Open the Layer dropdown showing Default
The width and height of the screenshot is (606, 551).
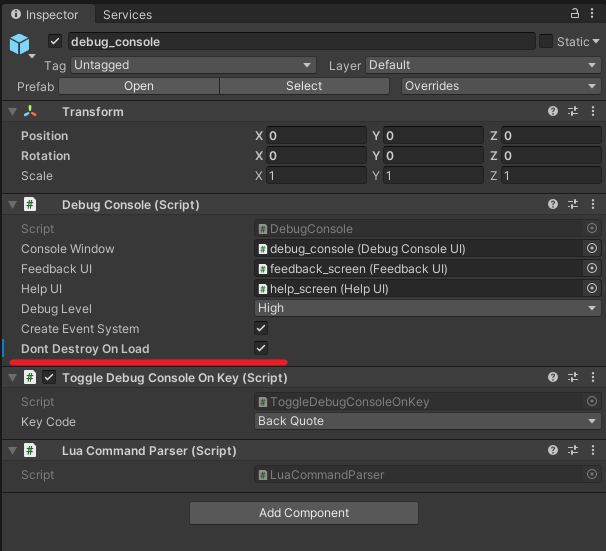point(483,65)
